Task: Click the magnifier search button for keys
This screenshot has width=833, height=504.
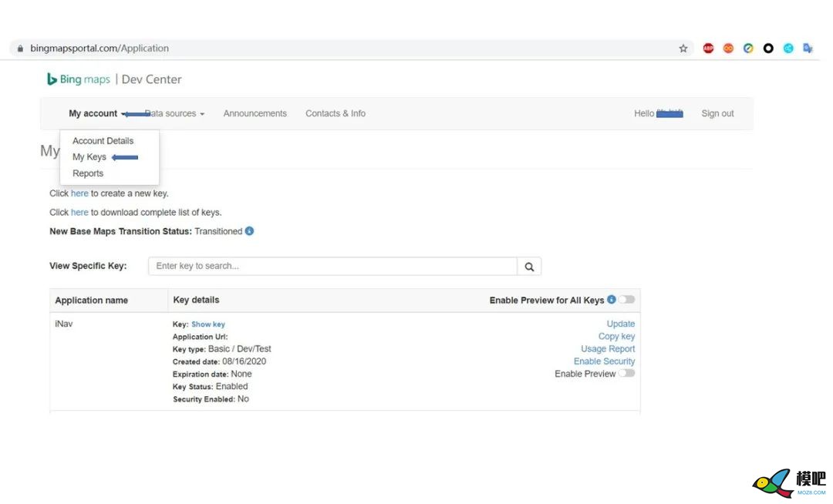Action: 529,267
